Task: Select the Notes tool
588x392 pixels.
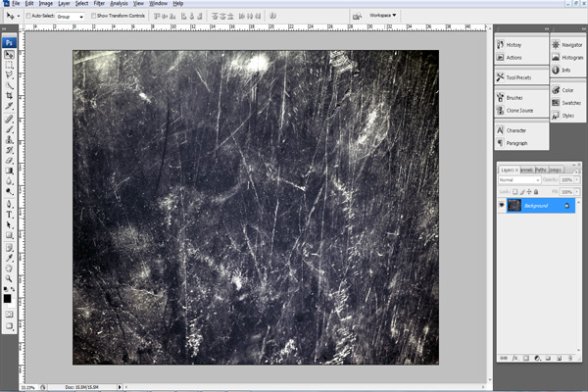Action: [x=9, y=248]
